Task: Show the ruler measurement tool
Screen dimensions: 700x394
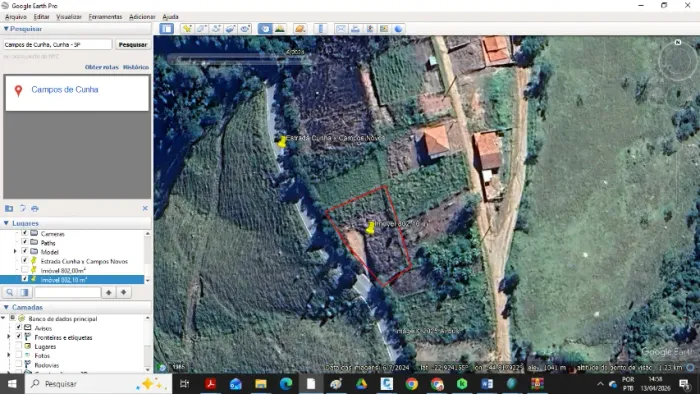Action: (321, 29)
